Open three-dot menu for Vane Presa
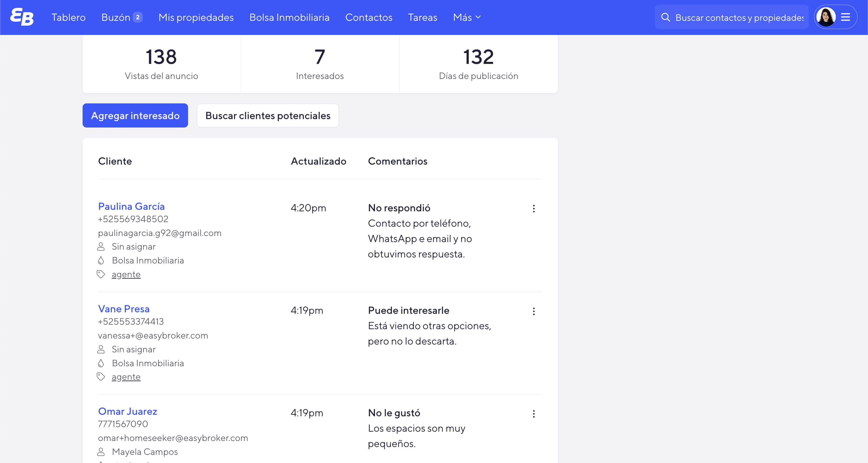868x463 pixels. (x=534, y=311)
